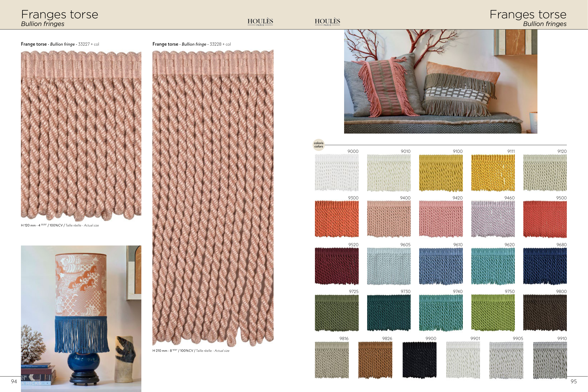Choose the lime green 9750 swatch
This screenshot has height=392, width=588.
[x=493, y=313]
